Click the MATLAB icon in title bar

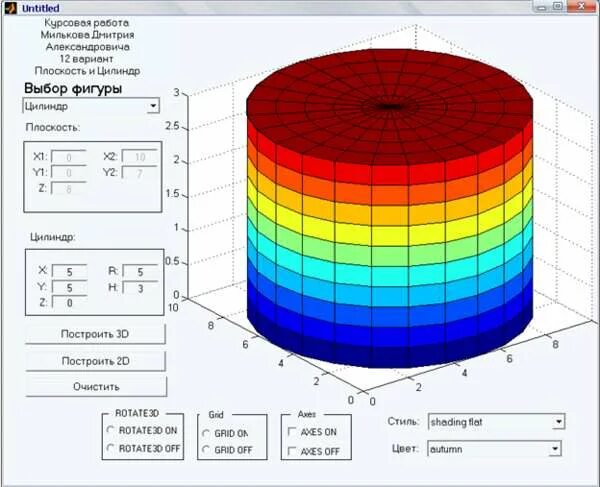11,7
